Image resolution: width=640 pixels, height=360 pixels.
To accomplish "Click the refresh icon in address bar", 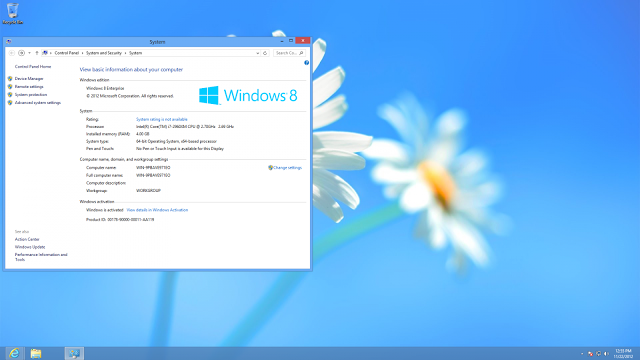I will [x=265, y=53].
